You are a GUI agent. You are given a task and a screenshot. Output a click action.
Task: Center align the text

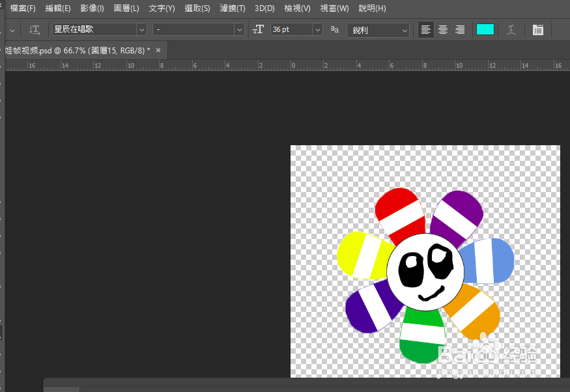[x=443, y=30]
